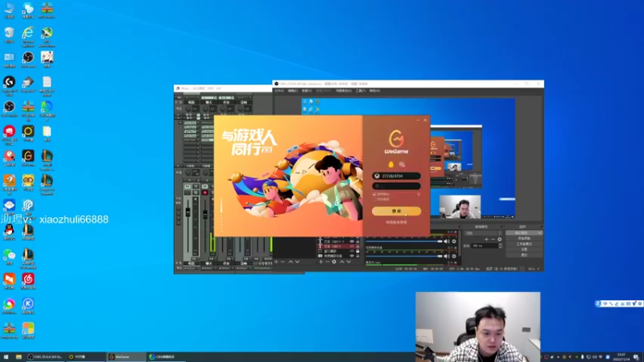Adjust lower OBS mixer volume slider
Viewport: 644px width, 362px height.
(x=404, y=256)
